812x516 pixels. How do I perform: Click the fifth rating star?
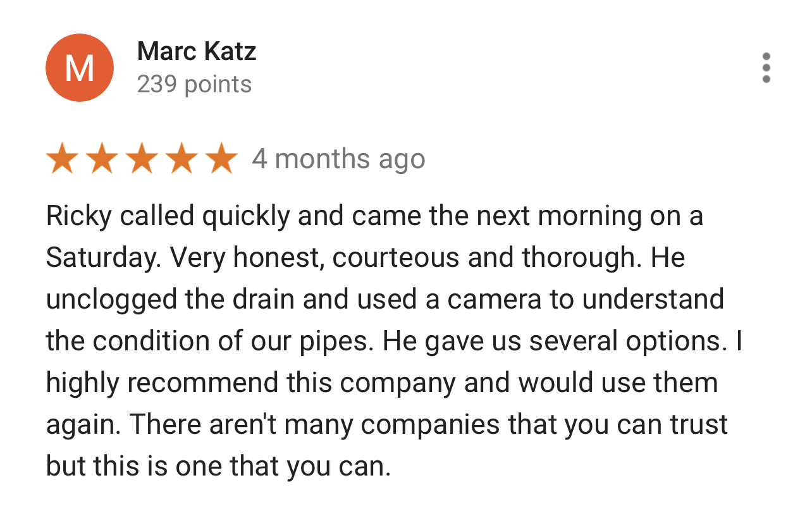tap(221, 158)
